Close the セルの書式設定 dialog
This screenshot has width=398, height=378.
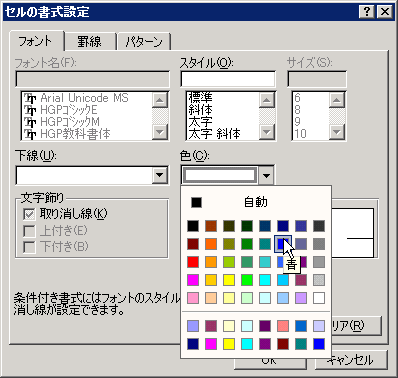click(385, 12)
